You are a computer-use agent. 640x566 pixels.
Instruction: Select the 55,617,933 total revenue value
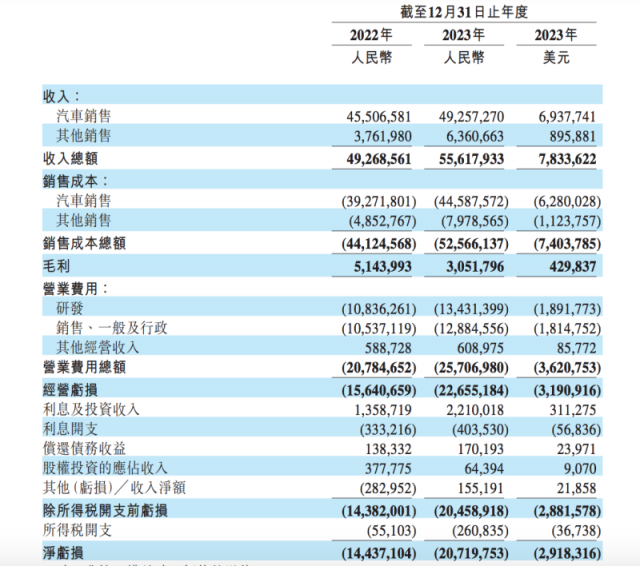tap(463, 159)
